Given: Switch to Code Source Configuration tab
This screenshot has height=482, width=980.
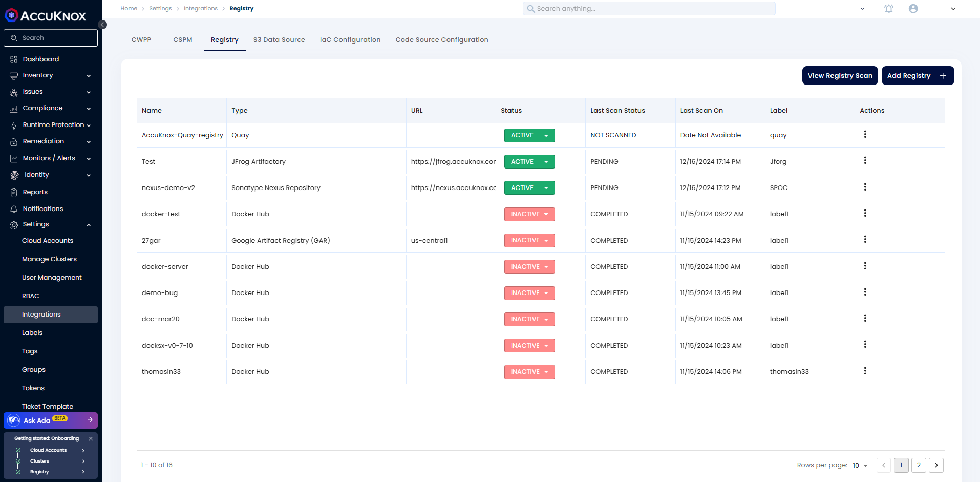Looking at the screenshot, I should pyautogui.click(x=442, y=40).
